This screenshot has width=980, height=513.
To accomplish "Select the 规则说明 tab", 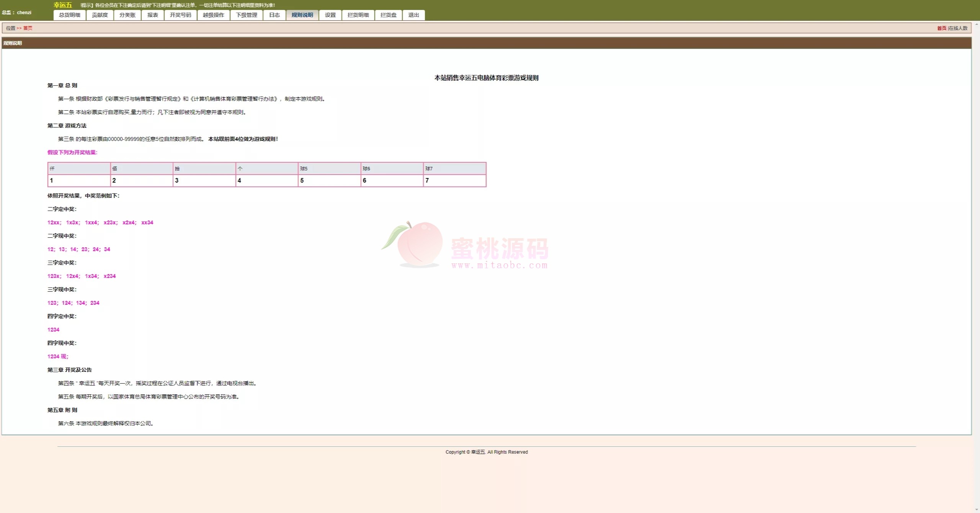I will coord(302,15).
